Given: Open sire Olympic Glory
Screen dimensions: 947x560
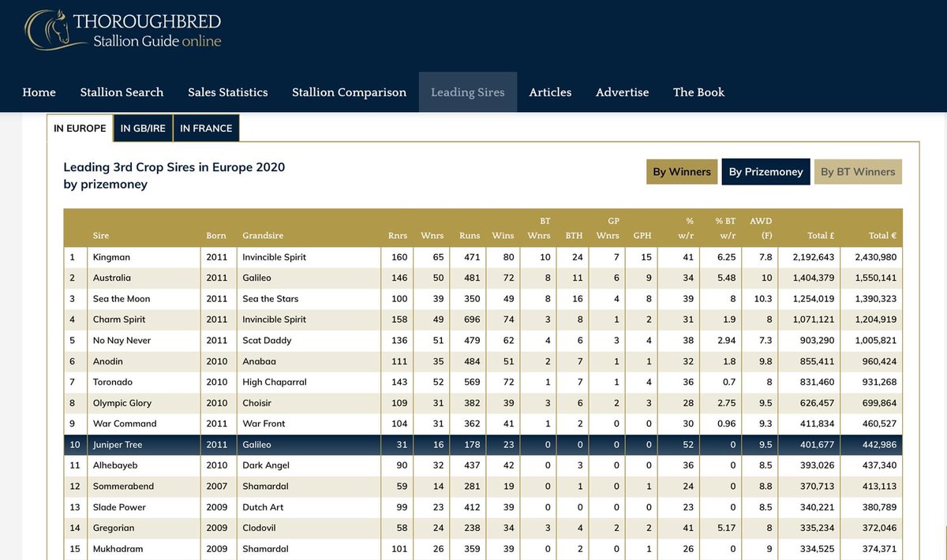Looking at the screenshot, I should [x=122, y=403].
